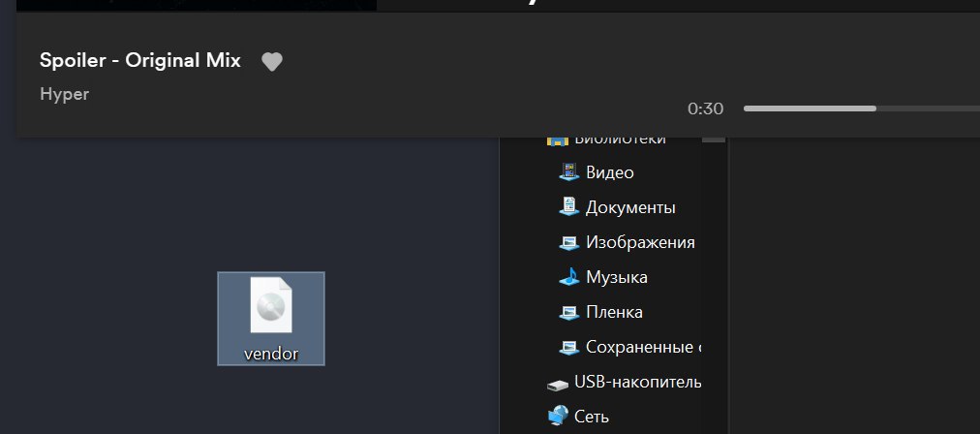This screenshot has width=980, height=434.
Task: Seek within the playback progress bar
Action: [x=861, y=108]
